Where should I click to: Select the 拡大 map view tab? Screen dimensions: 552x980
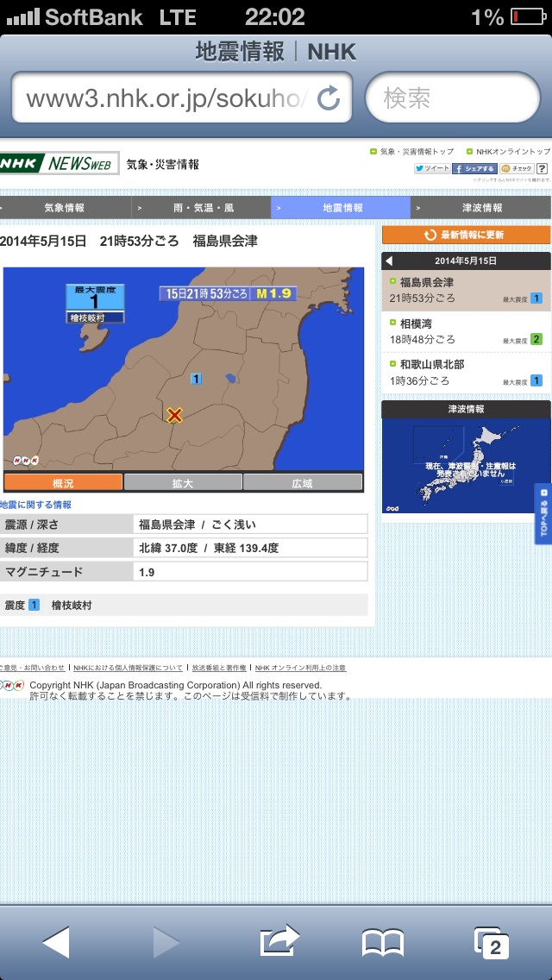pyautogui.click(x=183, y=482)
